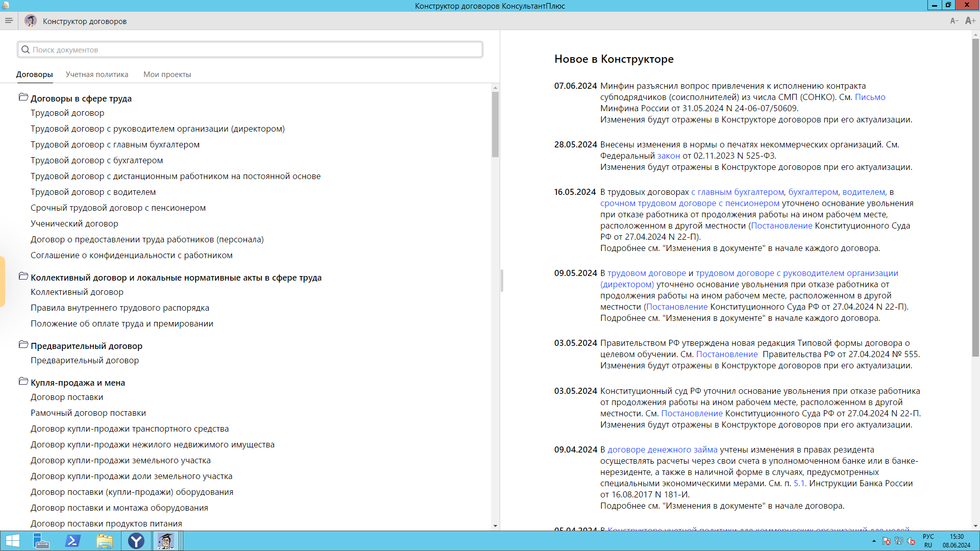Open Коллективный договор list item
Screen dimensions: 980x551
[77, 292]
